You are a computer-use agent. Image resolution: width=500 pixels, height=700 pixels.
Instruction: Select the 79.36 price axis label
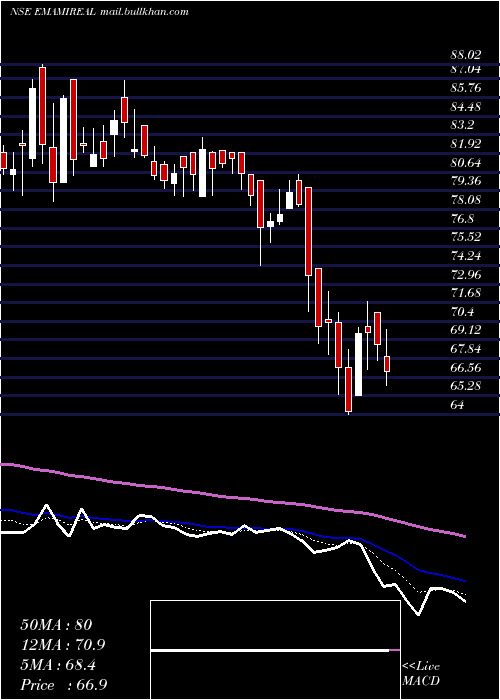point(466,181)
